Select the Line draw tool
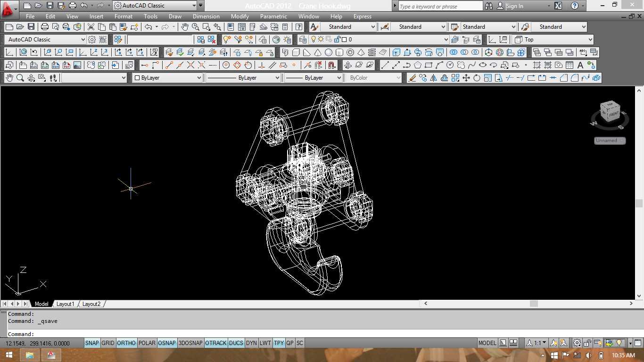644x362 pixels. tap(385, 65)
